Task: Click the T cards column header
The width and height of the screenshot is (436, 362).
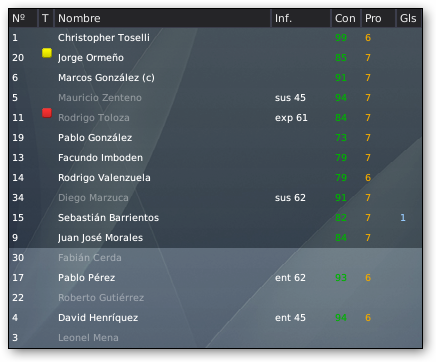Action: (46, 18)
